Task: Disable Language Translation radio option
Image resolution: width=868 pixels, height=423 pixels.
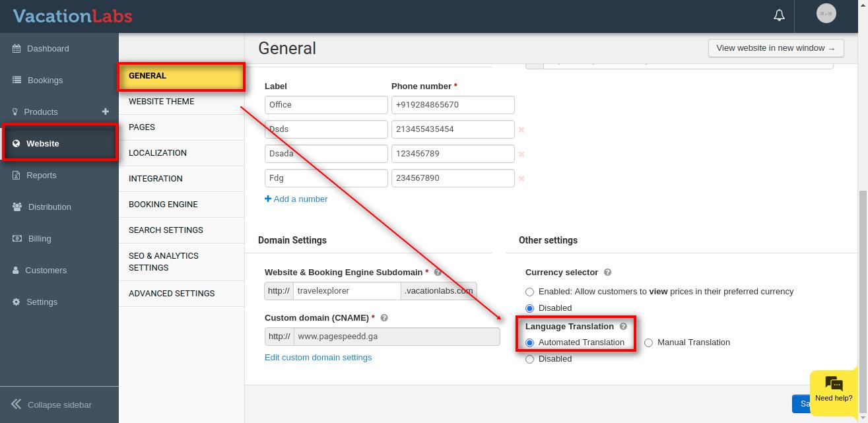Action: tap(529, 359)
